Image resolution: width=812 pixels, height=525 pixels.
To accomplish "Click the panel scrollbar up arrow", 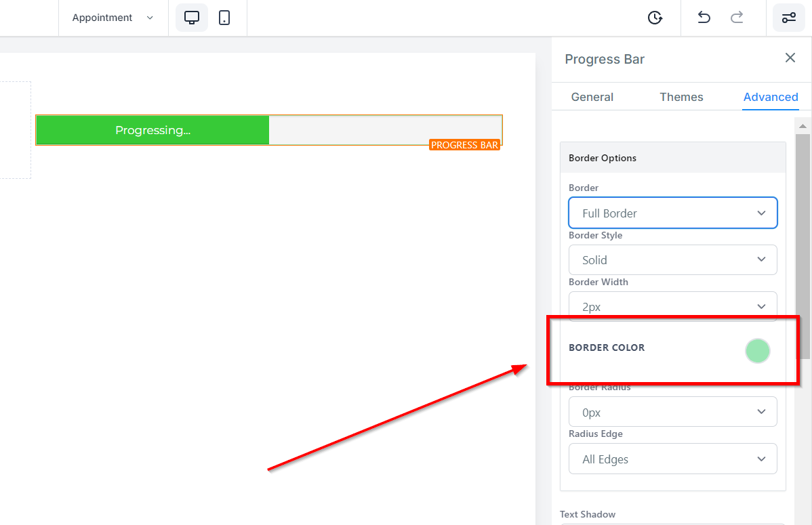I will 803,126.
